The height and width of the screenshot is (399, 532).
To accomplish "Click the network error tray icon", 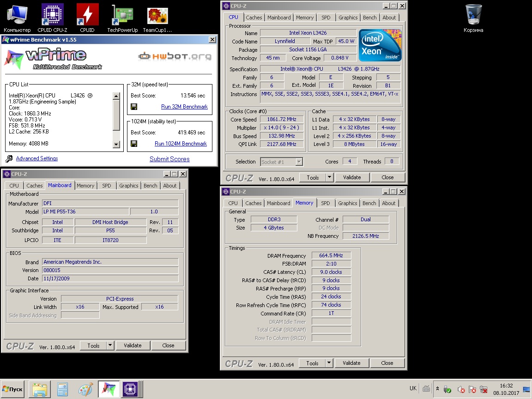I will [x=484, y=389].
